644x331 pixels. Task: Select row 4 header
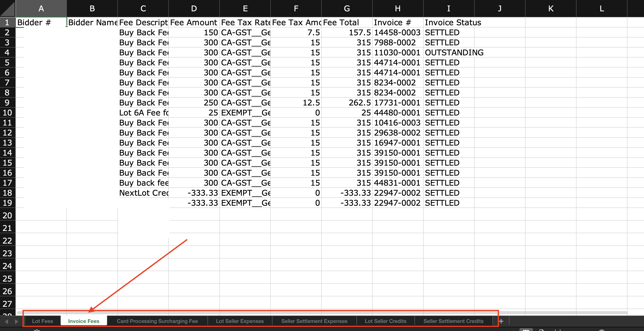8,53
